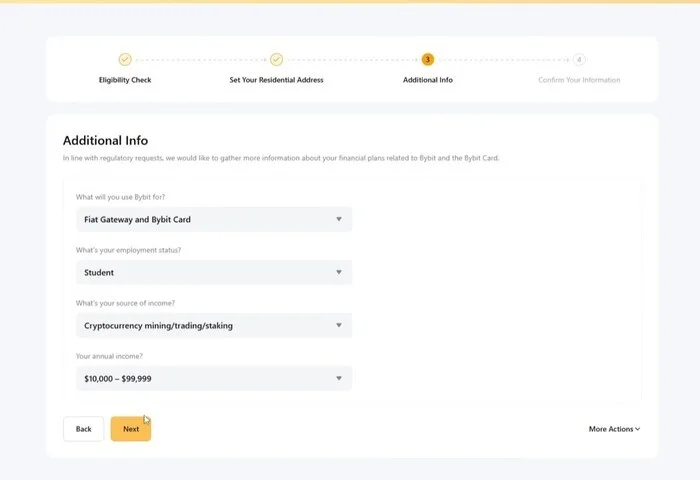Viewport: 700px width, 480px height.
Task: Click the 'Additional Info' page heading
Action: pyautogui.click(x=105, y=141)
